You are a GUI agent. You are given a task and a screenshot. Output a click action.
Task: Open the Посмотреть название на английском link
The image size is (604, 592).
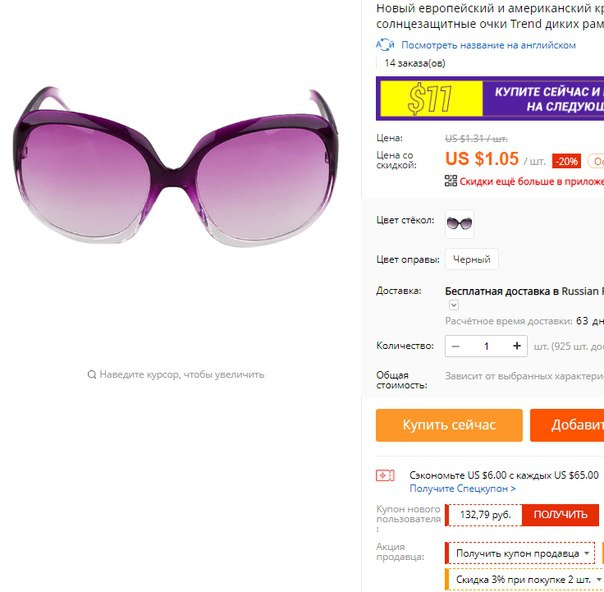(x=488, y=45)
